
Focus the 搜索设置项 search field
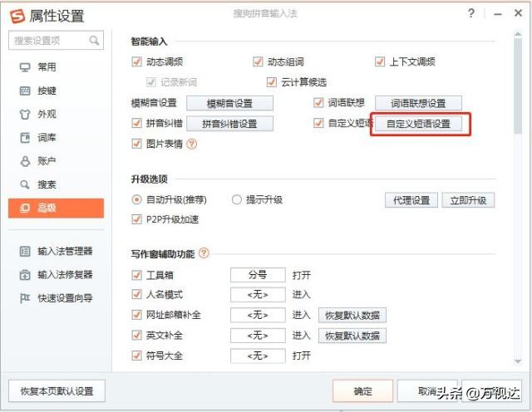point(56,41)
